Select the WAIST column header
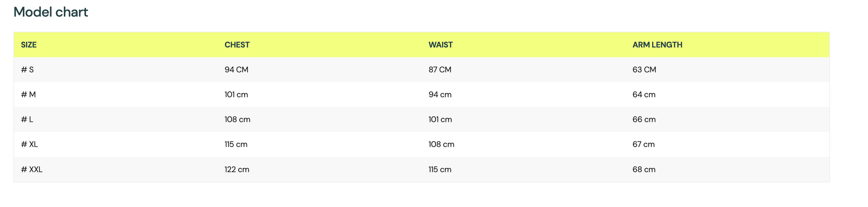The height and width of the screenshot is (207, 868). pyautogui.click(x=441, y=45)
